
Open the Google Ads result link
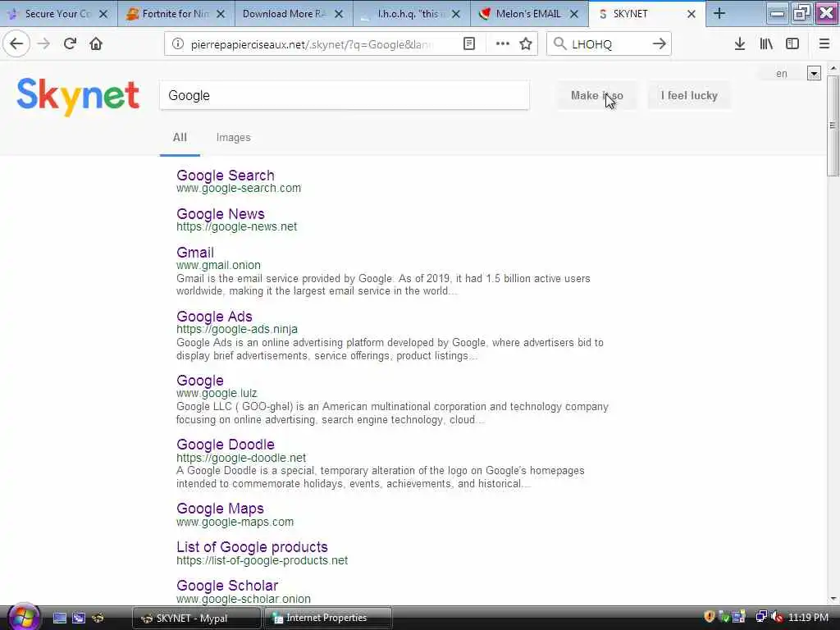click(x=214, y=317)
